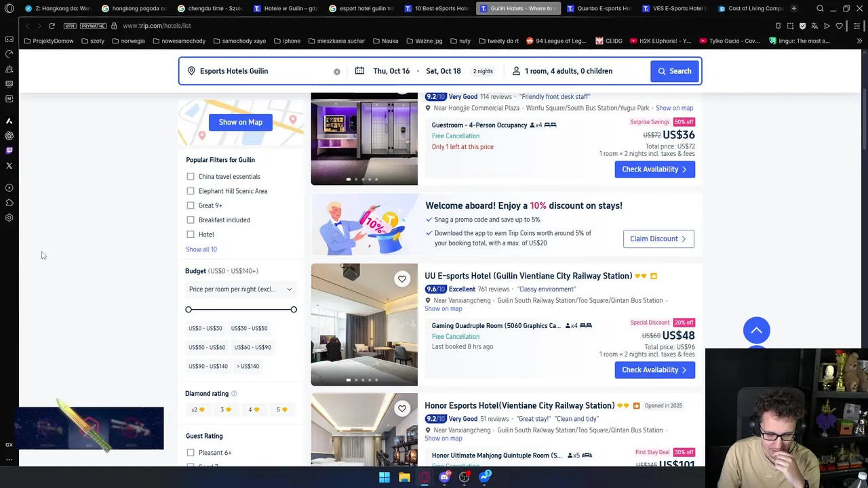Viewport: 868px width, 488px height.
Task: Switch to Hotele w Guilin tab
Action: pyautogui.click(x=285, y=8)
